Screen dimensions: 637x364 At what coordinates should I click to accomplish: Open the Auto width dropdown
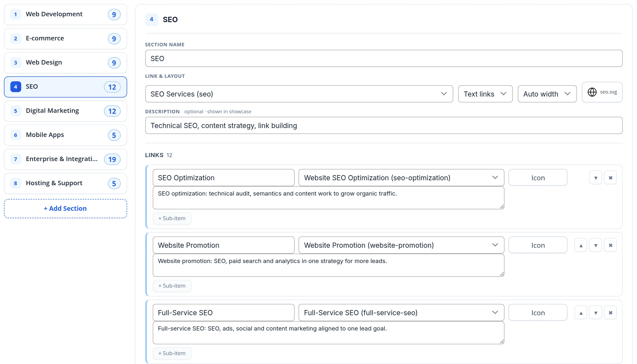547,94
